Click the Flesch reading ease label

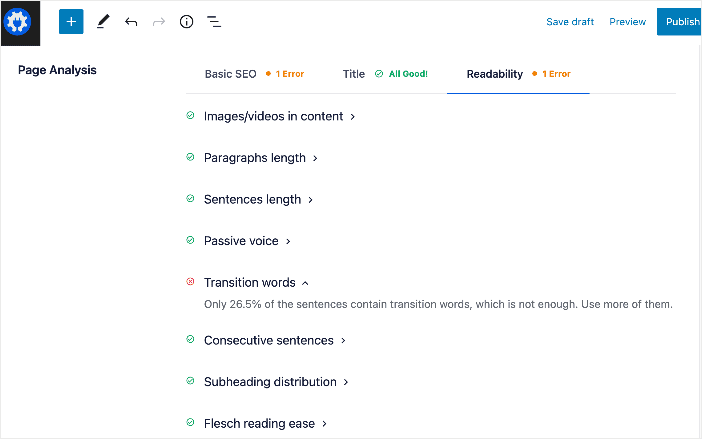(259, 423)
